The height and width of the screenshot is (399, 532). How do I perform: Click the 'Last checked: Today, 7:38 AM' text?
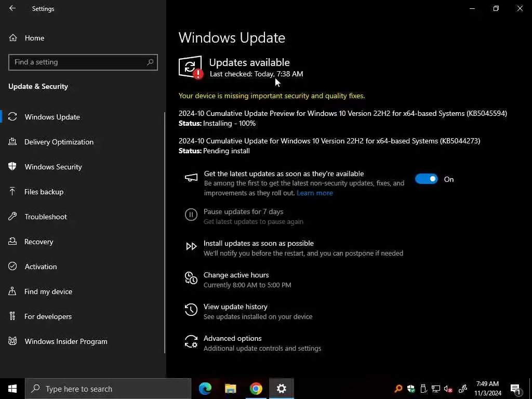pos(257,74)
